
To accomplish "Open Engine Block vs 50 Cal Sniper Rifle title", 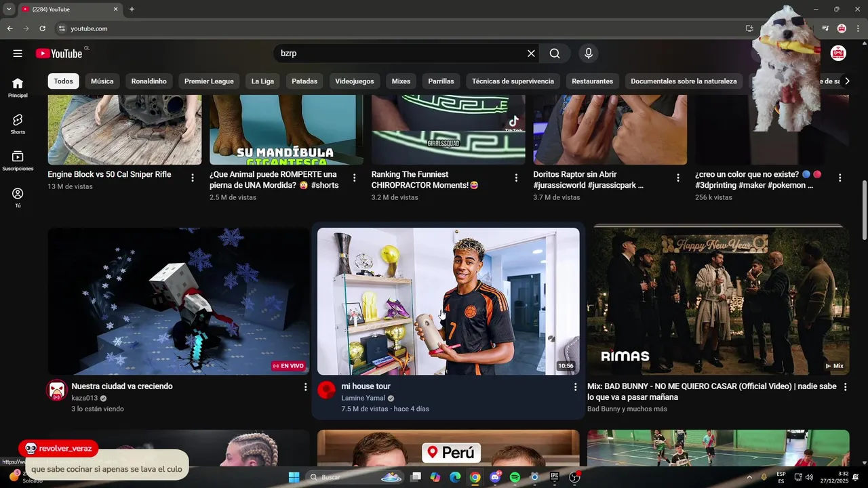I will click(x=109, y=175).
